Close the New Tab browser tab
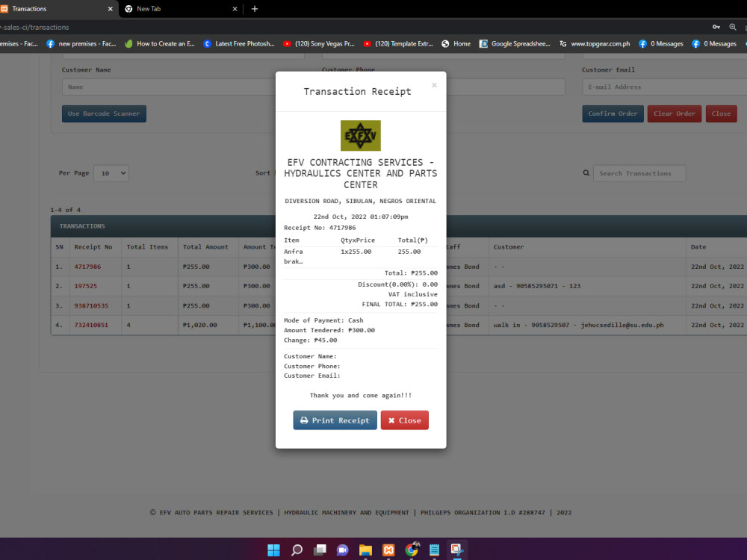The width and height of the screenshot is (747, 560). click(235, 8)
